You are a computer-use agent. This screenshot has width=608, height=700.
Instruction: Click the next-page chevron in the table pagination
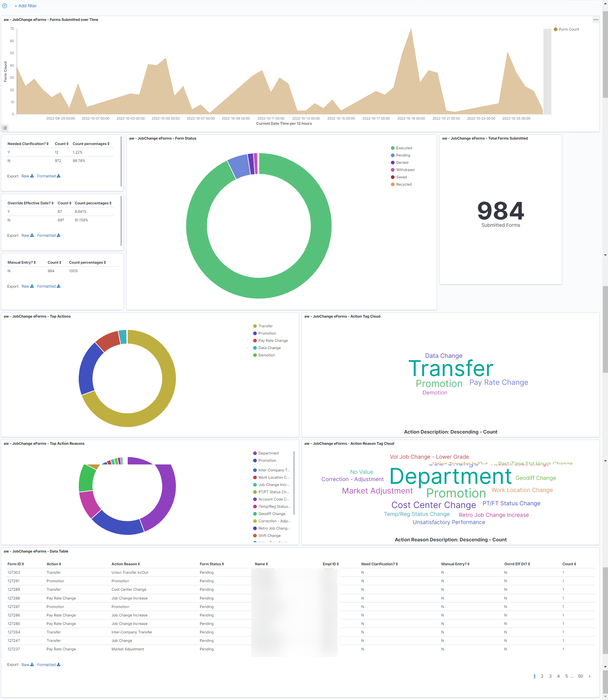(x=589, y=676)
